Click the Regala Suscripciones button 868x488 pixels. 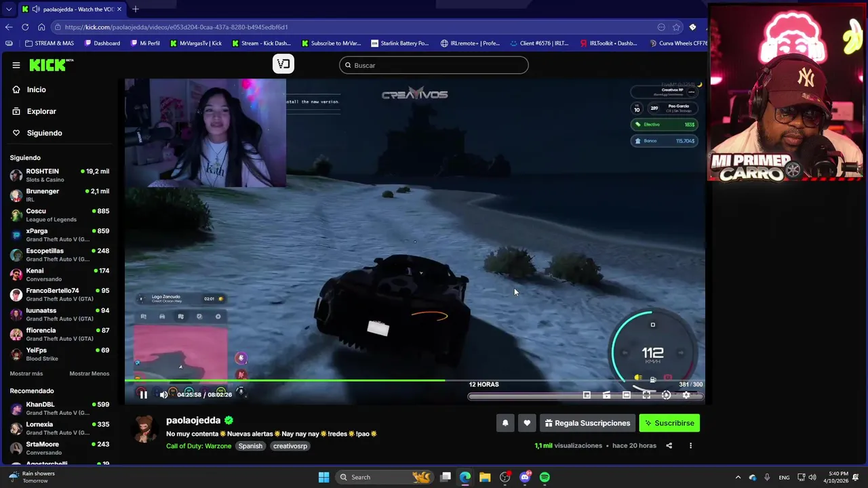(587, 423)
